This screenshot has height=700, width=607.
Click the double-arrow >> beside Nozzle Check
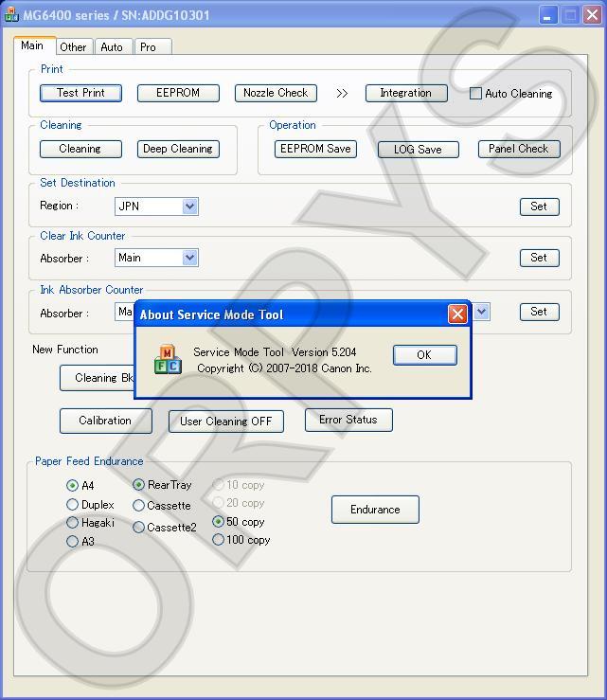342,94
